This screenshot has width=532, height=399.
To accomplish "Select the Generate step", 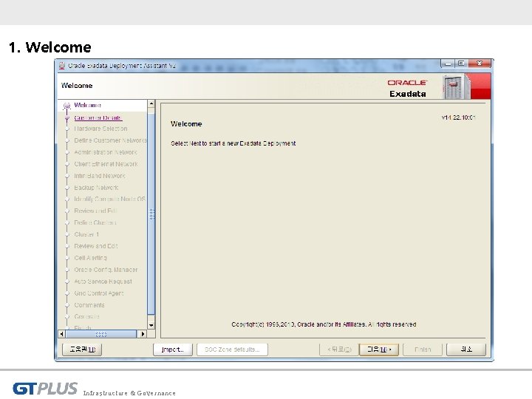I will 87,316.
